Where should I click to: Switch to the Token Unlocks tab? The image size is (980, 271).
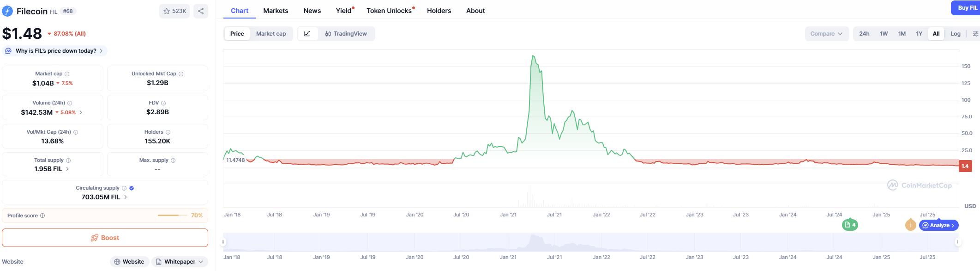[x=389, y=11]
